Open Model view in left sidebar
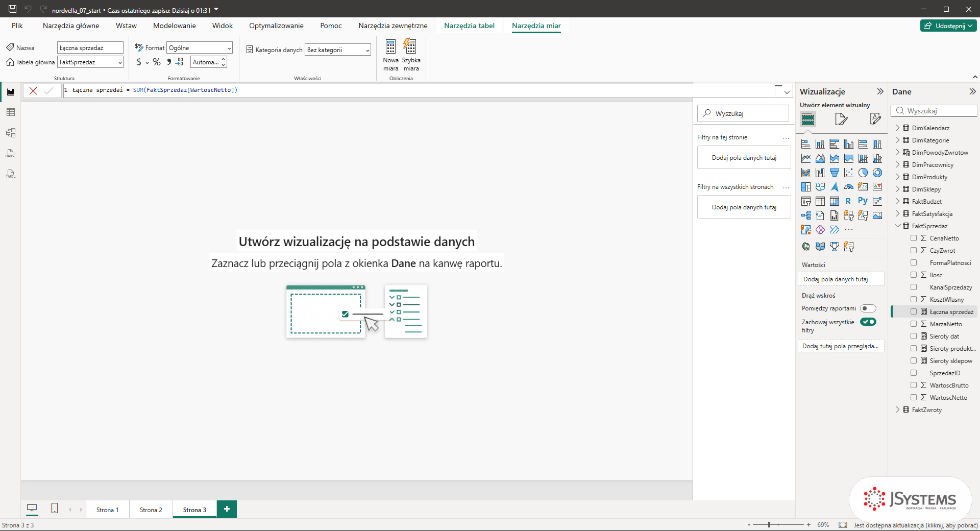The width and height of the screenshot is (980, 531). tap(10, 133)
